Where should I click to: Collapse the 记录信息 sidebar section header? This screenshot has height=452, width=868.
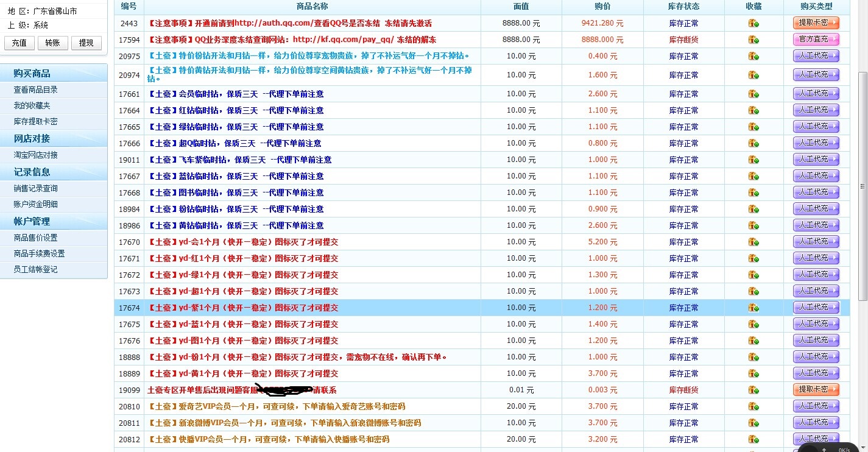click(54, 172)
